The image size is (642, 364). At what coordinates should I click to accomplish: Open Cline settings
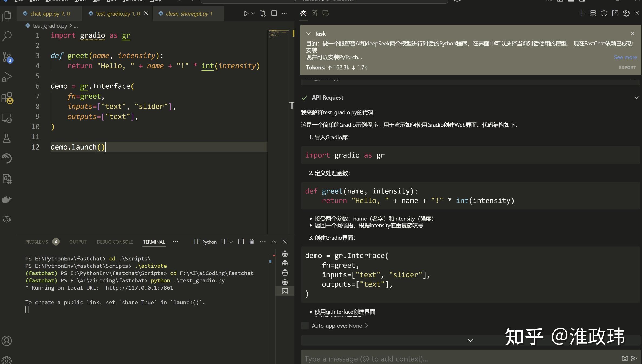point(626,13)
